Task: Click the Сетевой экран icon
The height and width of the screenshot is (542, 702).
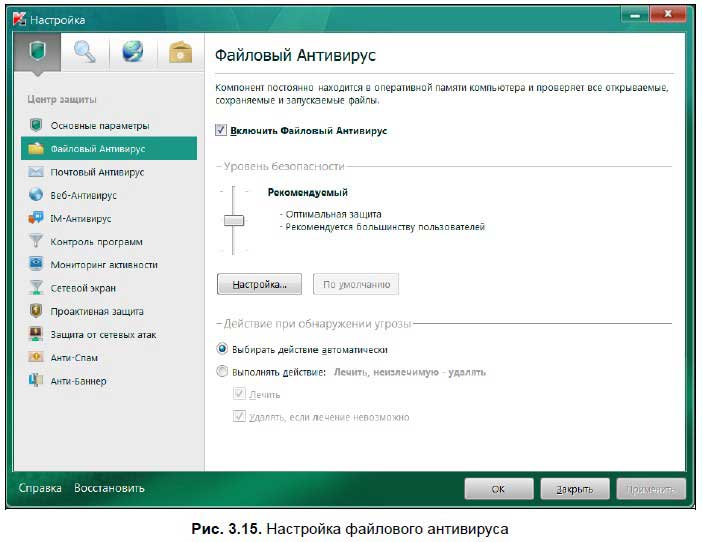Action: 36,288
